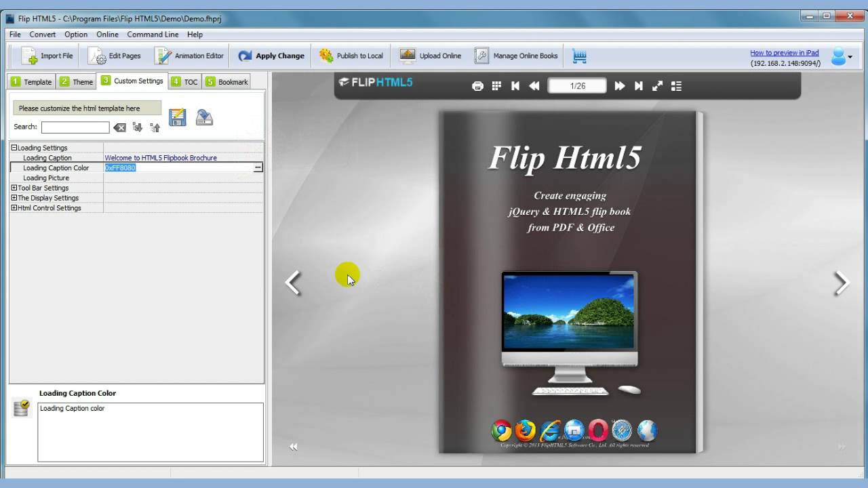Viewport: 868px width, 488px height.
Task: Clear the search text icon
Action: click(x=119, y=127)
